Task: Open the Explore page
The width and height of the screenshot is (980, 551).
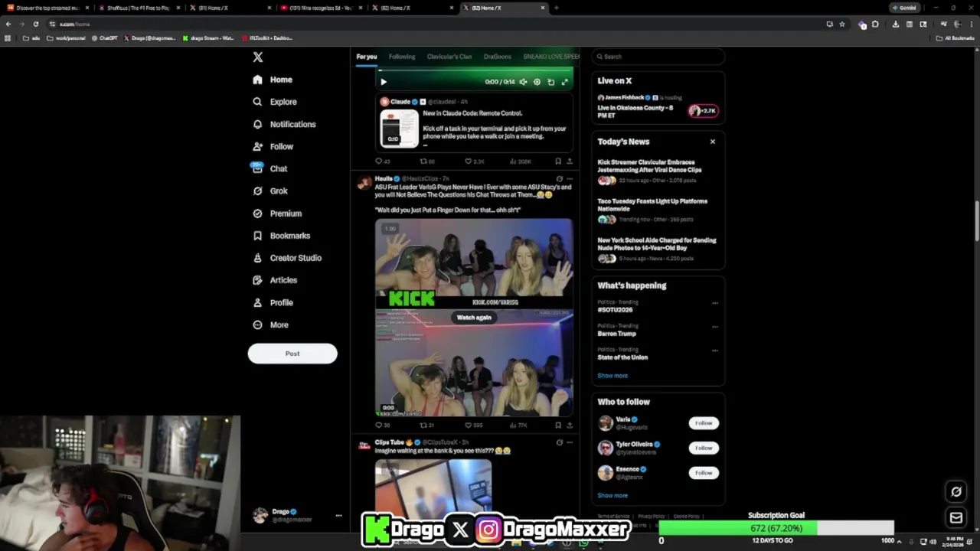Action: [274, 102]
